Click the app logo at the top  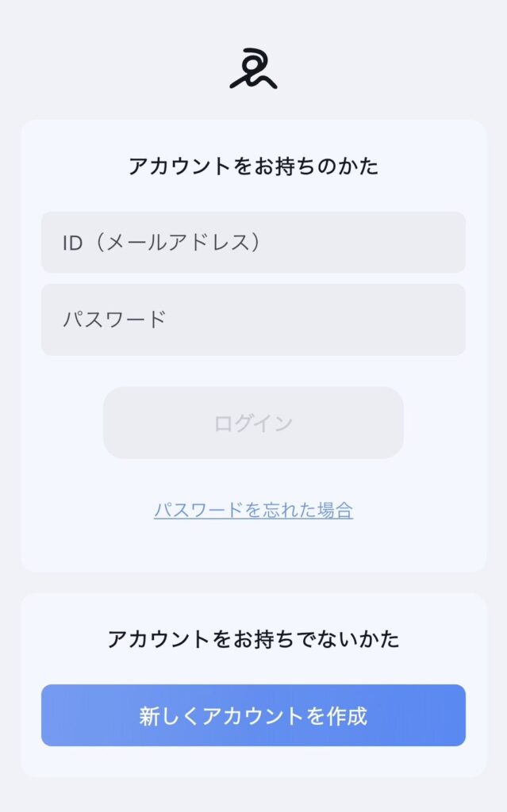(x=253, y=69)
